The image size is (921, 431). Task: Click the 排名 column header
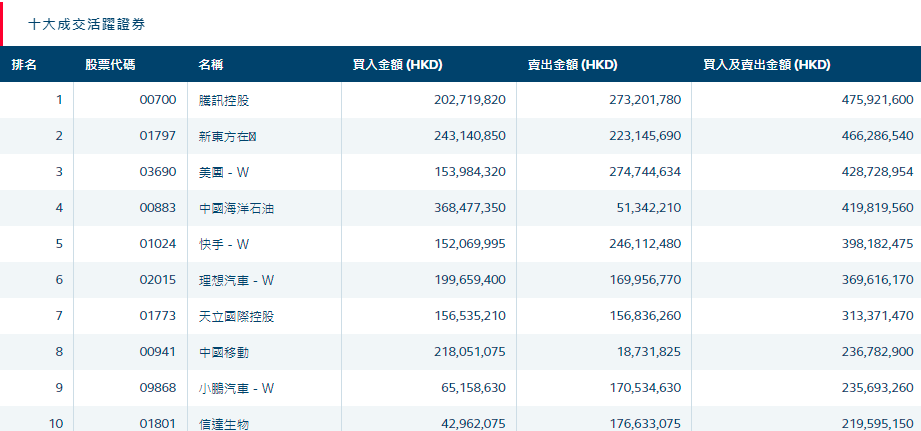pyautogui.click(x=24, y=65)
